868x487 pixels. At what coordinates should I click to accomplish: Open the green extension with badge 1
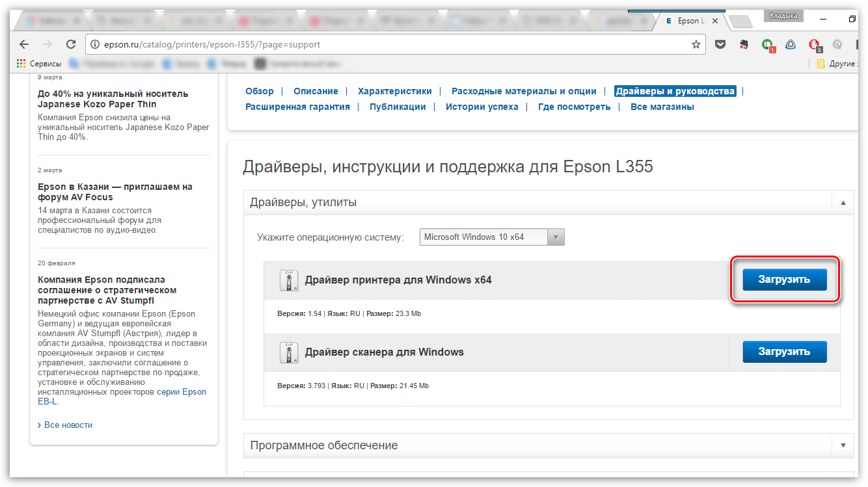(x=768, y=46)
